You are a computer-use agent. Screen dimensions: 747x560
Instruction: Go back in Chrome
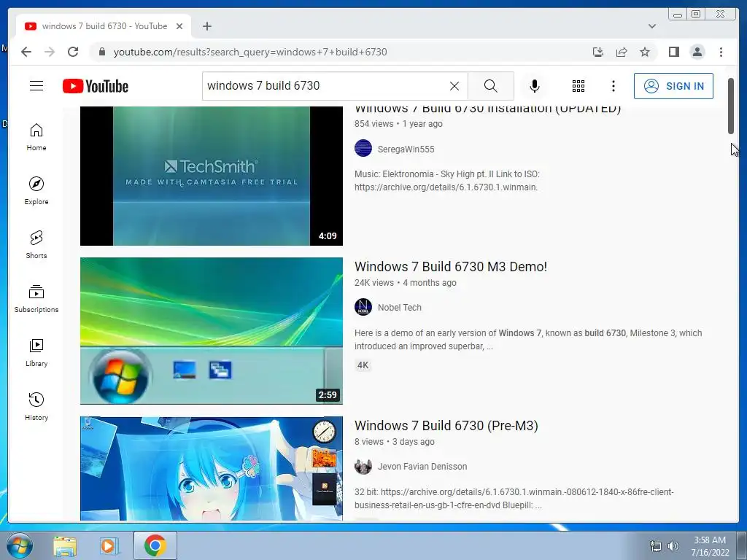tap(26, 52)
